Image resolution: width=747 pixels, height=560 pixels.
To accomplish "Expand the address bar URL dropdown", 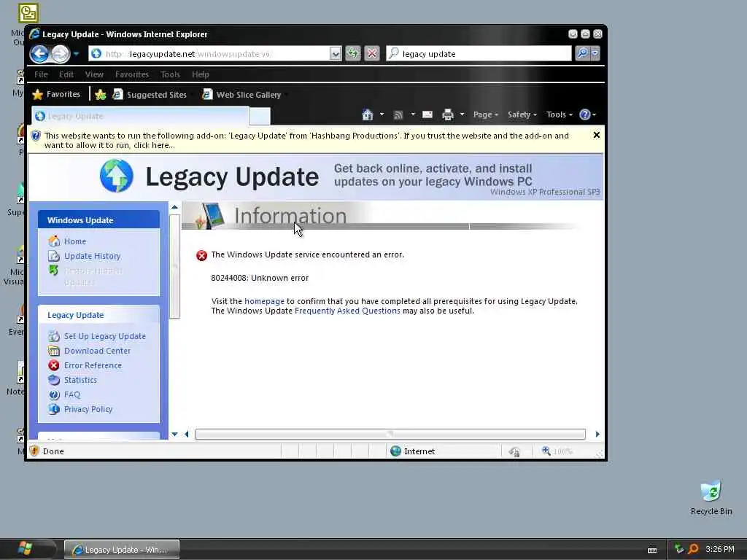I will pos(336,54).
